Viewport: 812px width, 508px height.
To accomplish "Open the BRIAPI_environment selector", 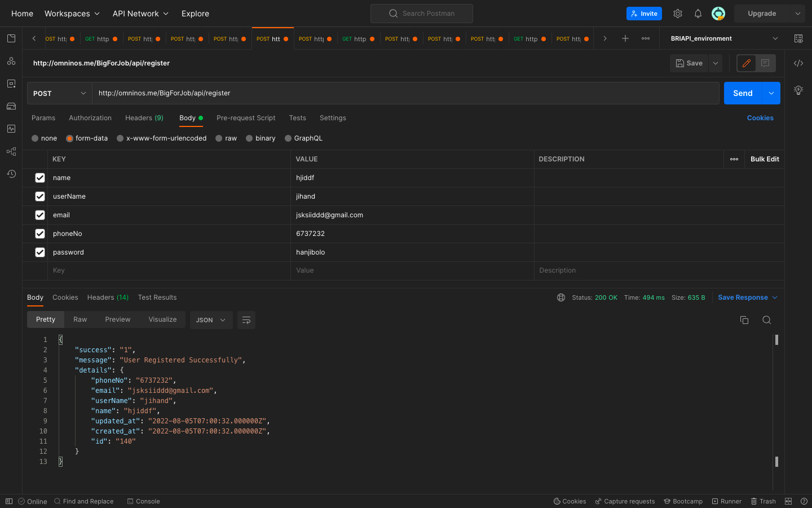I will (724, 38).
